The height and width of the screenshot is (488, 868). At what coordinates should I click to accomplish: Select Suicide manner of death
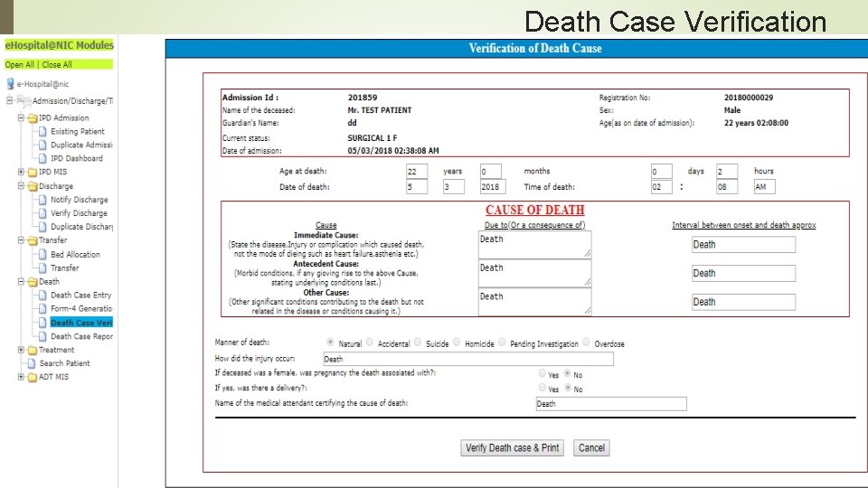click(418, 342)
